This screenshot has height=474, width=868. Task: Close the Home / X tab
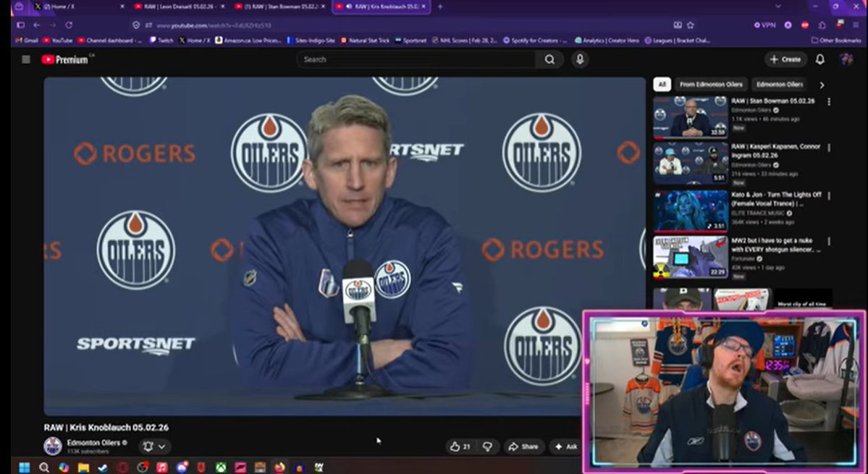[122, 7]
